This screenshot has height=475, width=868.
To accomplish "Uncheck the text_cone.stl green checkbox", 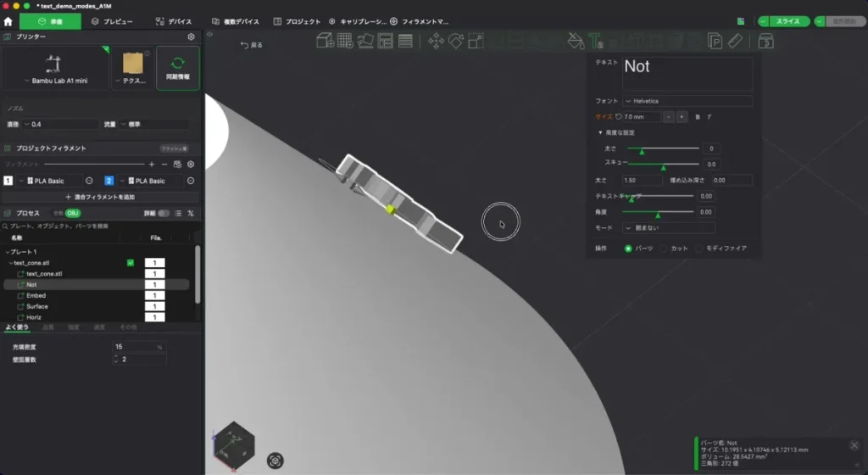I will [x=131, y=263].
